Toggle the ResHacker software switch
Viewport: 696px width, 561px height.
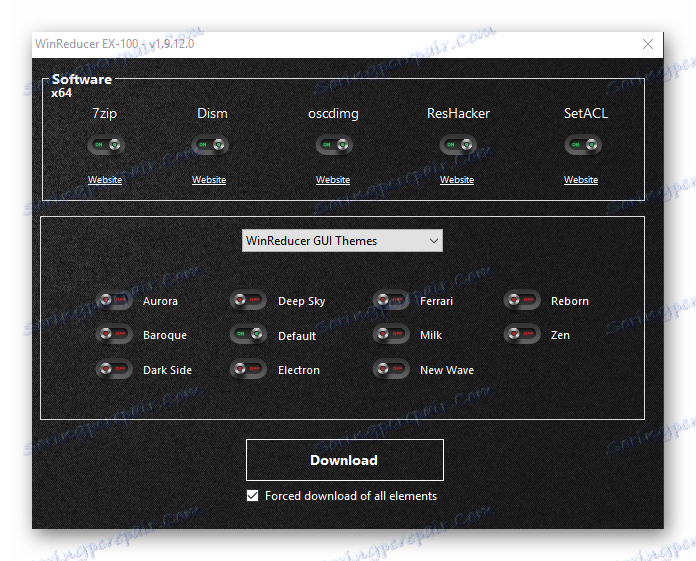coord(458,145)
